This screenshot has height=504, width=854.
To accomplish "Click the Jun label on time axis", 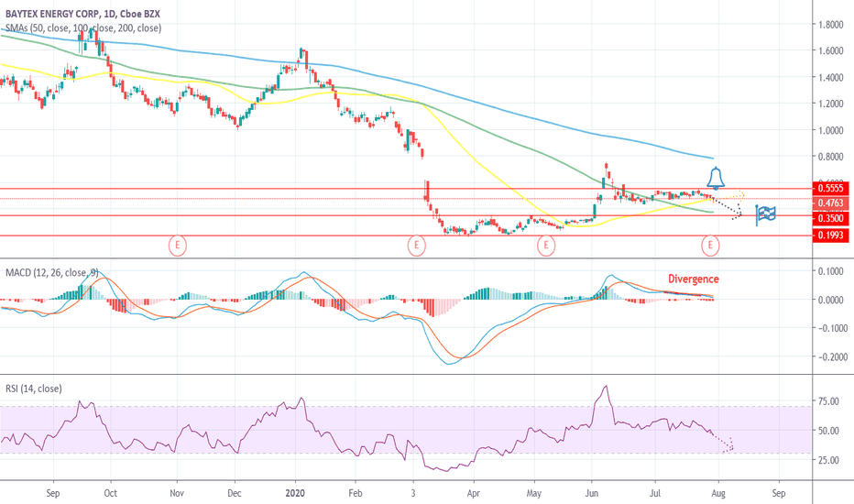I will point(591,493).
